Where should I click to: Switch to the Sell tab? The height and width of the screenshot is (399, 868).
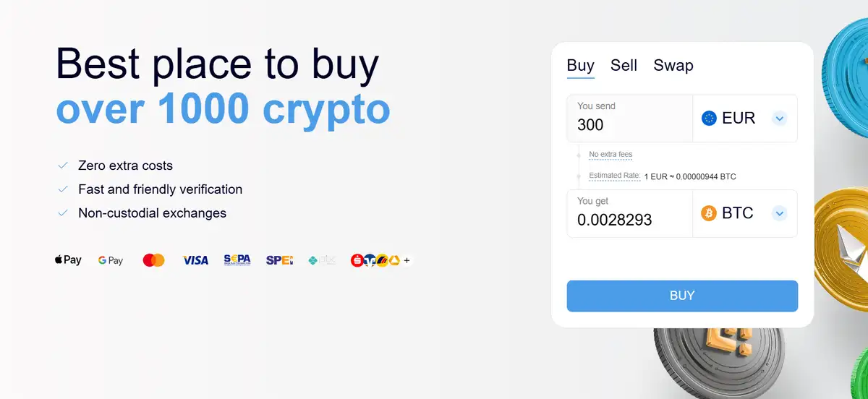(x=624, y=65)
